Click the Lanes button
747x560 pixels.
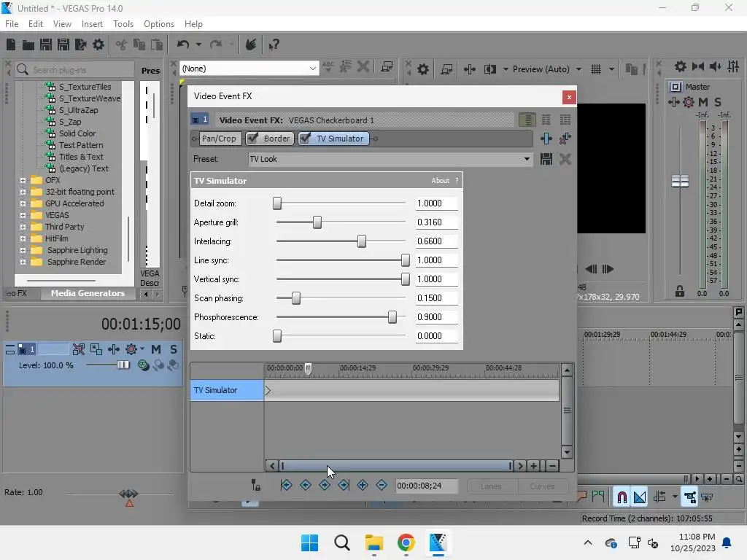(x=491, y=486)
